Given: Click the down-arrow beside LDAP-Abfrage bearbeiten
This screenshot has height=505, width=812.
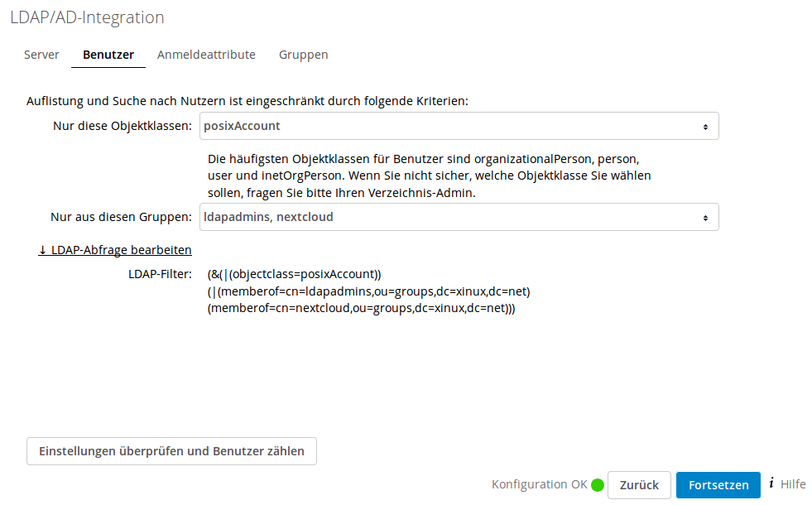Looking at the screenshot, I should [42, 249].
